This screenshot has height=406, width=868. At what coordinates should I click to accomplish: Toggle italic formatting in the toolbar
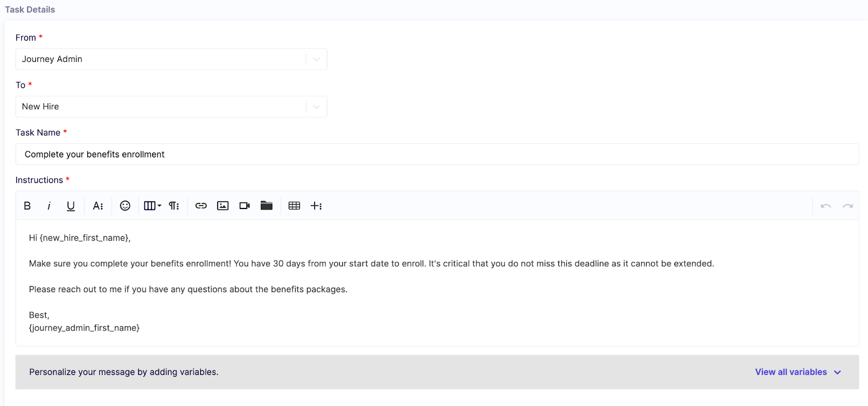pyautogui.click(x=49, y=206)
